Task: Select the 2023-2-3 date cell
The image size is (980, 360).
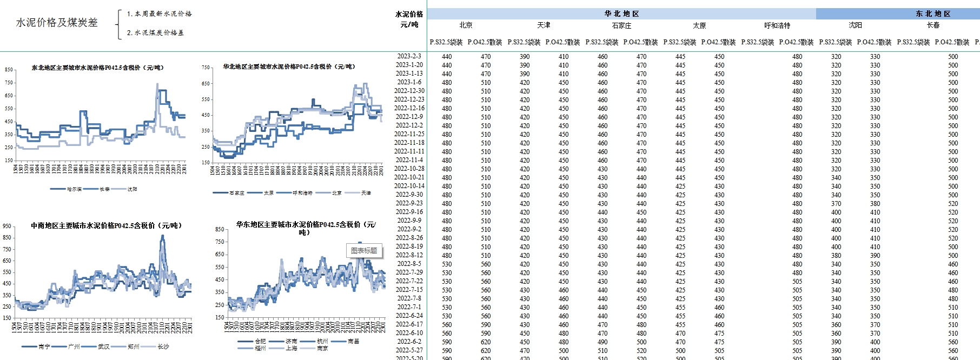Action: [x=409, y=56]
